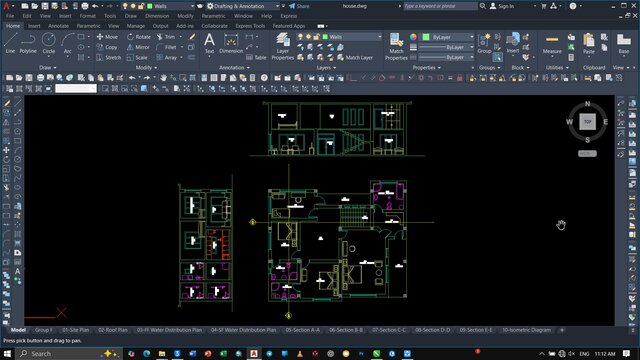The width and height of the screenshot is (640, 360).
Task: Open the Express menu
Action: click(x=289, y=16)
